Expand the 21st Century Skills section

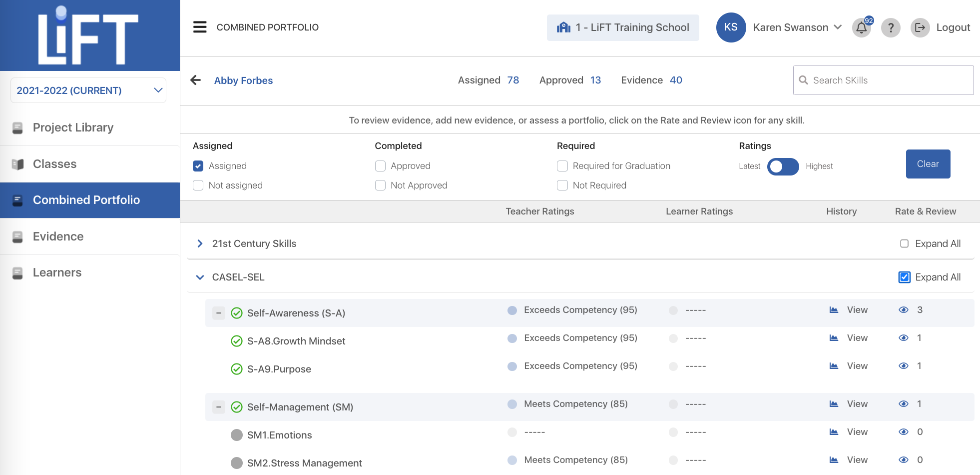pyautogui.click(x=200, y=243)
